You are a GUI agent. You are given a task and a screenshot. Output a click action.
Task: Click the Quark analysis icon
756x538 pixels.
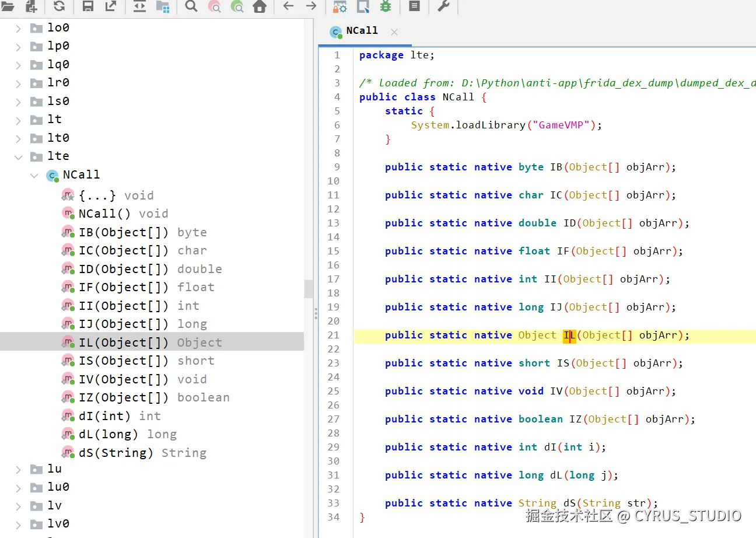click(363, 6)
